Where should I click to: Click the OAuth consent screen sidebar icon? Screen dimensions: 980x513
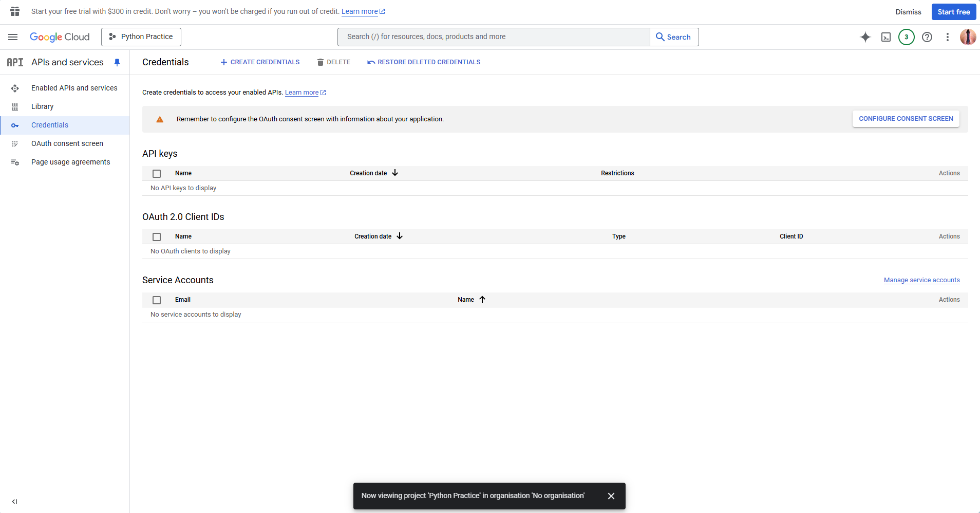(x=15, y=144)
